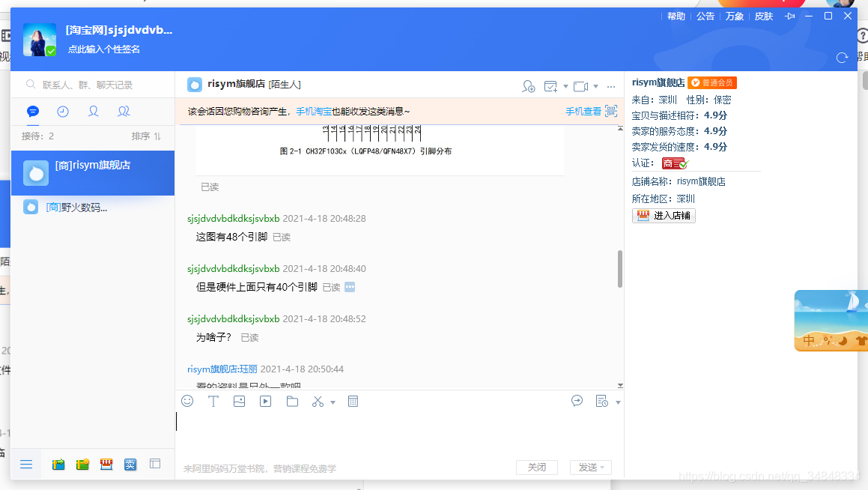Click the chat scrollbar up arrow
This screenshot has height=490, width=868.
click(620, 129)
